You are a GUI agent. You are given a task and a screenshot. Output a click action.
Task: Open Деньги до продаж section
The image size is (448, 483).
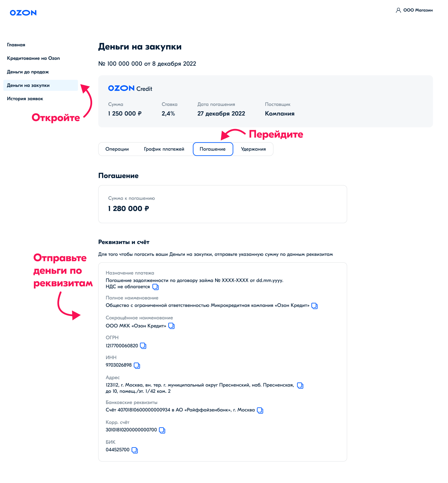coord(28,72)
